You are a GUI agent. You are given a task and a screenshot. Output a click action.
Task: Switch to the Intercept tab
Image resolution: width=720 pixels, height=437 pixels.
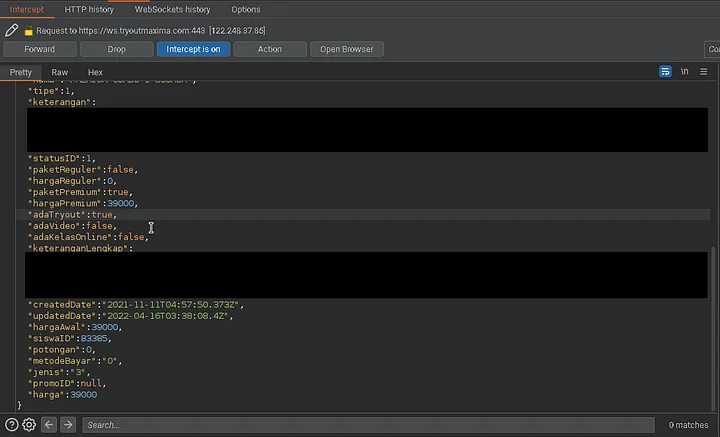(x=27, y=9)
